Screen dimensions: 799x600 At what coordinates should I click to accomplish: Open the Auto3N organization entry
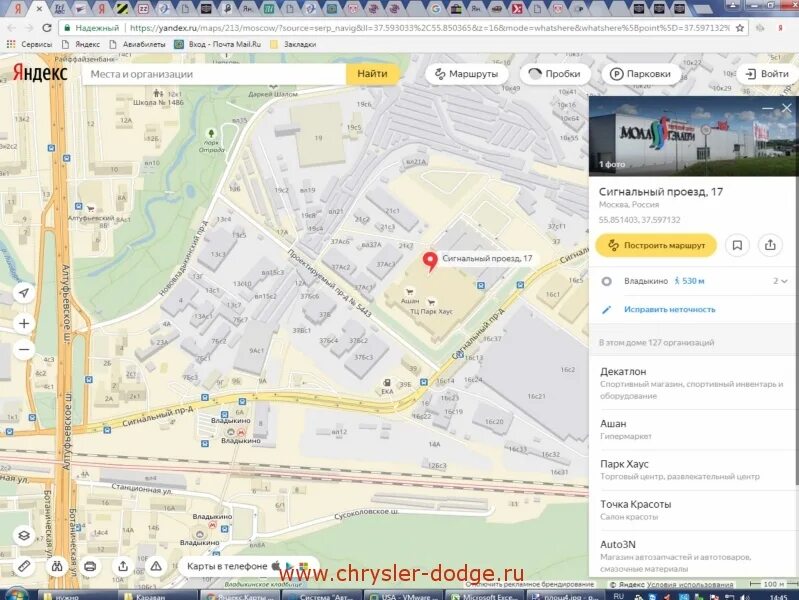(x=692, y=555)
